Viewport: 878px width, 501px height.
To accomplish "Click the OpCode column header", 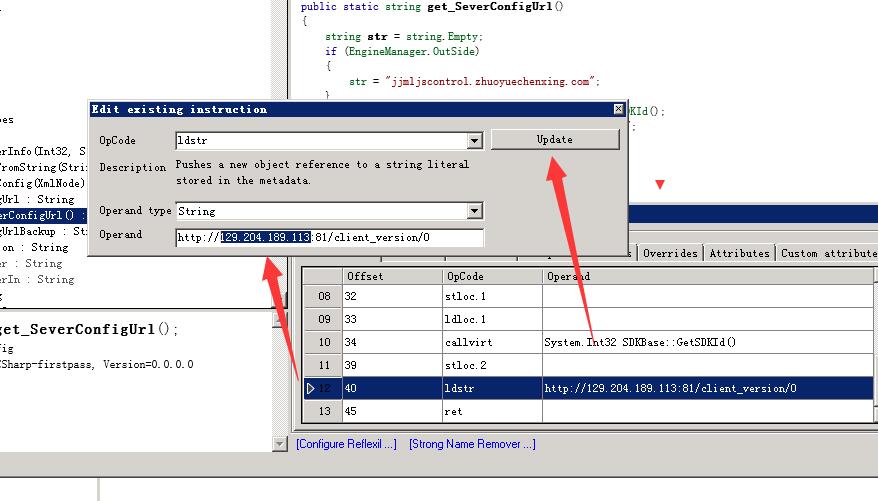I will tap(490, 275).
